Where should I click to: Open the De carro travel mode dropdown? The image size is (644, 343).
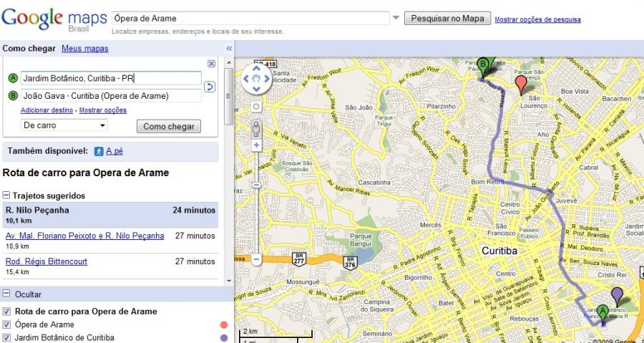(64, 125)
